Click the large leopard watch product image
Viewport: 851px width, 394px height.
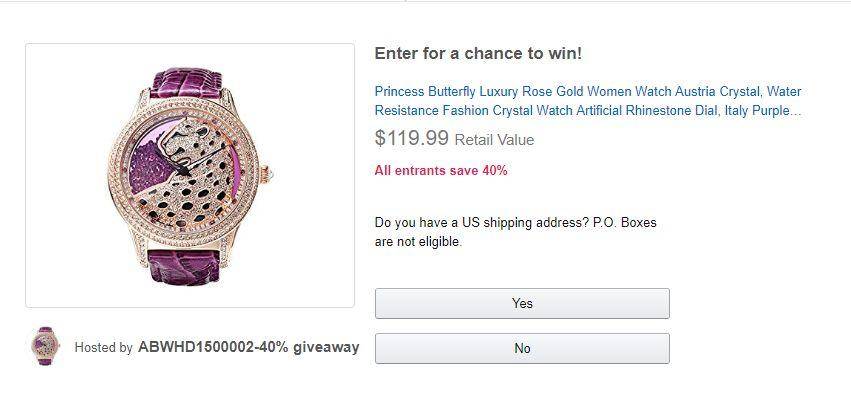(190, 175)
